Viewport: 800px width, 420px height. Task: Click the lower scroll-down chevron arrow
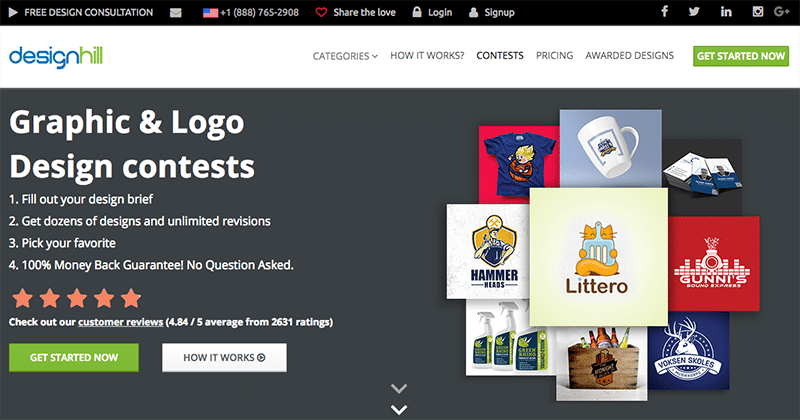pos(398,409)
